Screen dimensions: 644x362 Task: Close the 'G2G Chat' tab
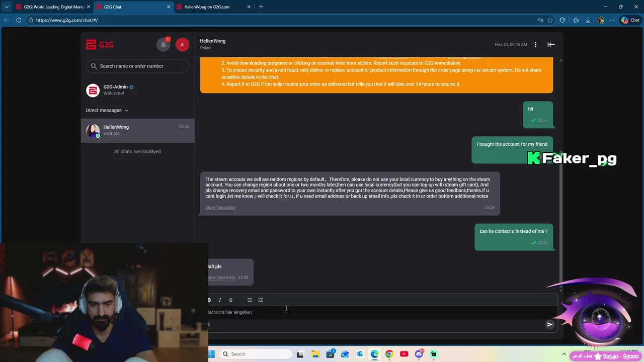(x=169, y=7)
